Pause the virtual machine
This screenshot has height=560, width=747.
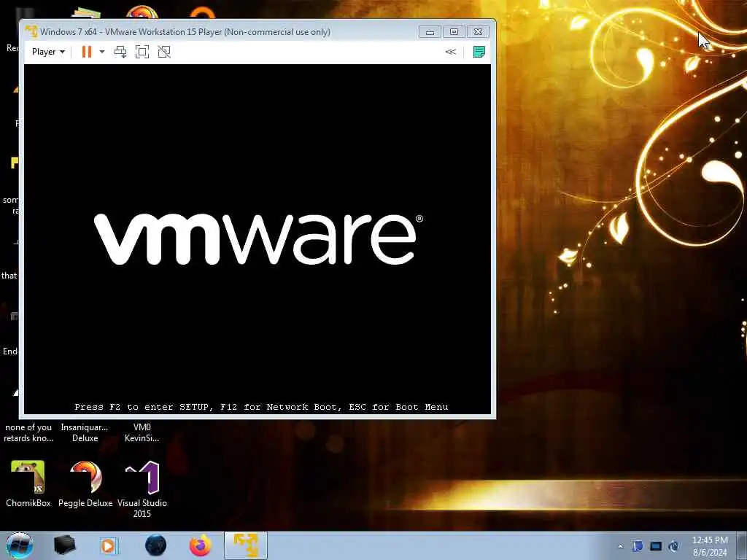click(87, 52)
